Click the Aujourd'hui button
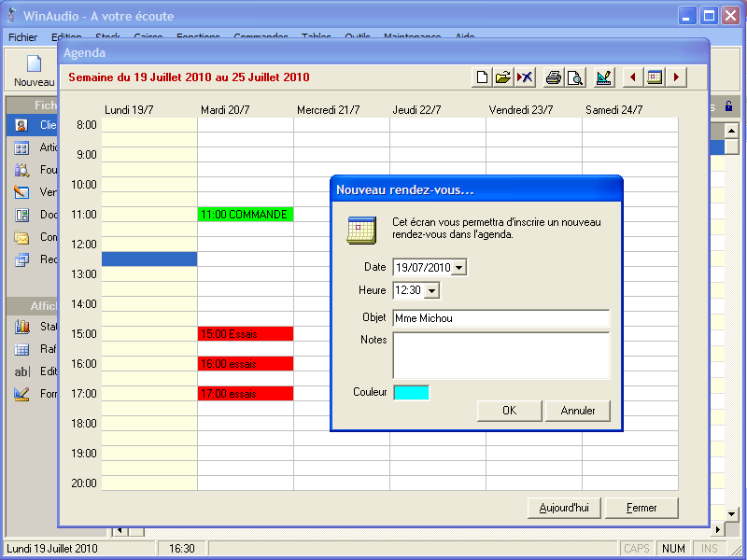Screen dimensions: 747x560 (x=564, y=509)
